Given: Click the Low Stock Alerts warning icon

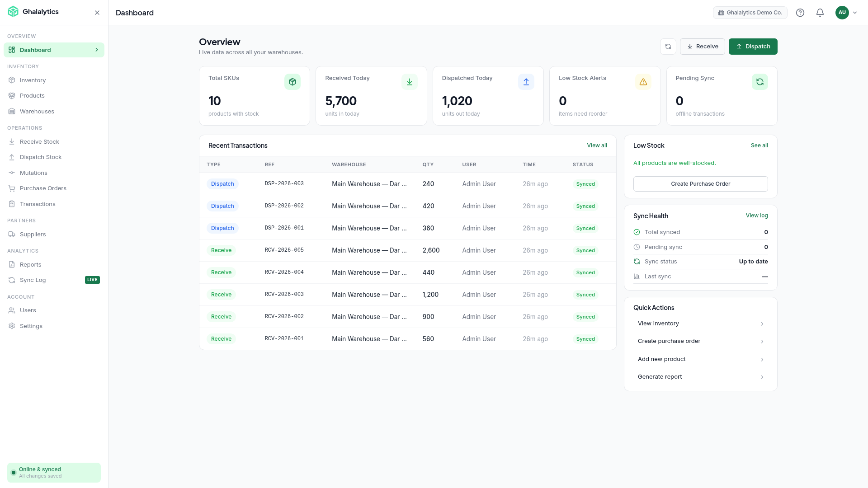Looking at the screenshot, I should point(643,82).
